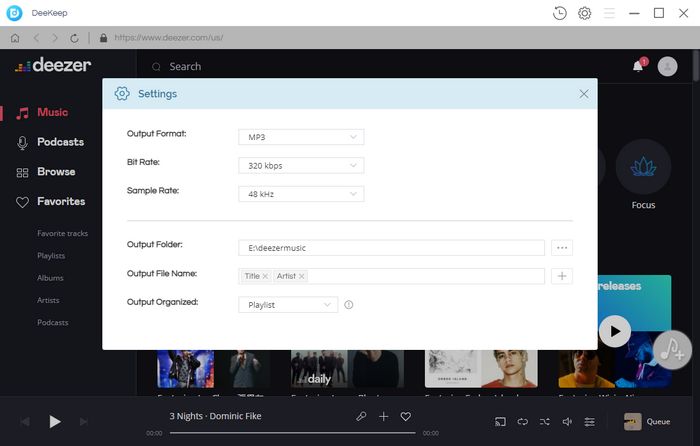Expand the Bit Rate dropdown
This screenshot has width=700, height=446.
tap(301, 166)
